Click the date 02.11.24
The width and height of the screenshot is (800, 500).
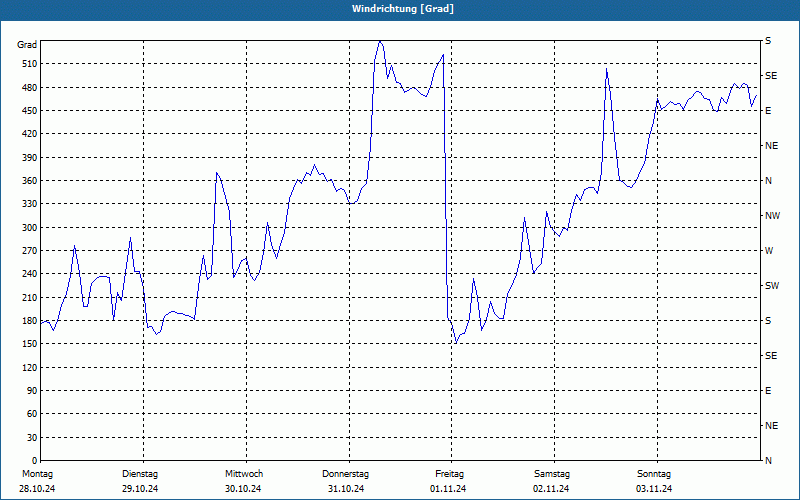click(x=551, y=489)
